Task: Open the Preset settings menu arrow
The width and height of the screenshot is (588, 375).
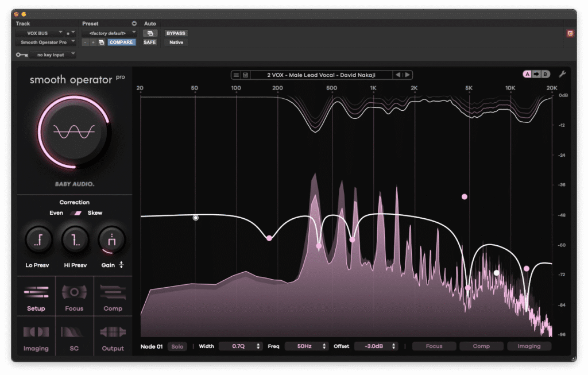Action: 134,24
